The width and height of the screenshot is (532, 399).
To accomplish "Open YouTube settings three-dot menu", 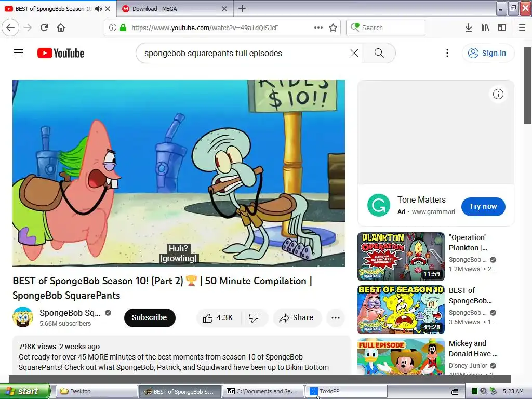I will point(447,53).
